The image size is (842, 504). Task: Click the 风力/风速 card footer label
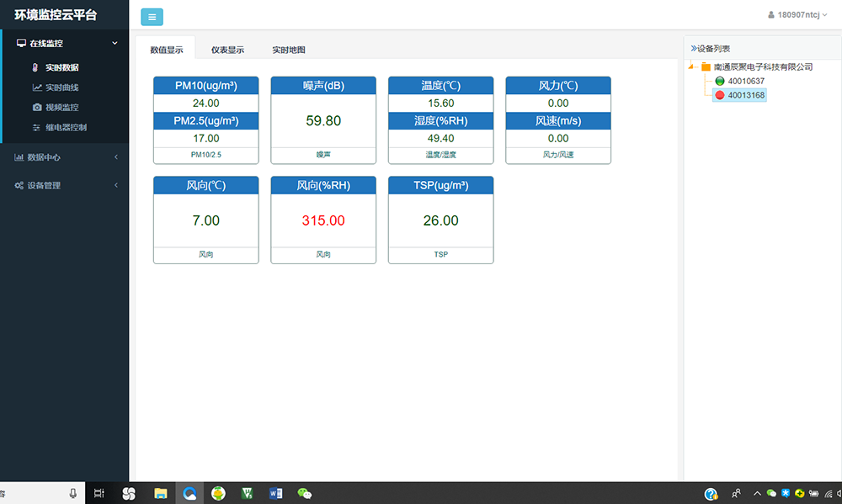click(x=558, y=155)
